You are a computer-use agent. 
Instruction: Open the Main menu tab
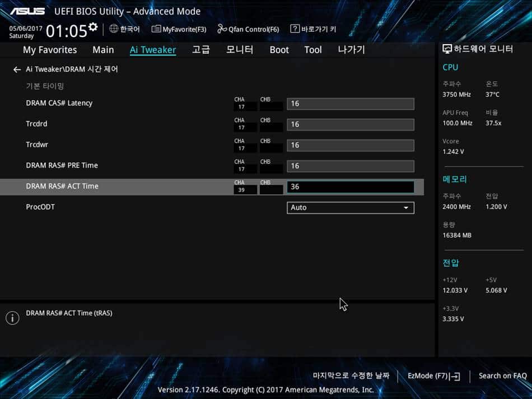click(x=103, y=50)
